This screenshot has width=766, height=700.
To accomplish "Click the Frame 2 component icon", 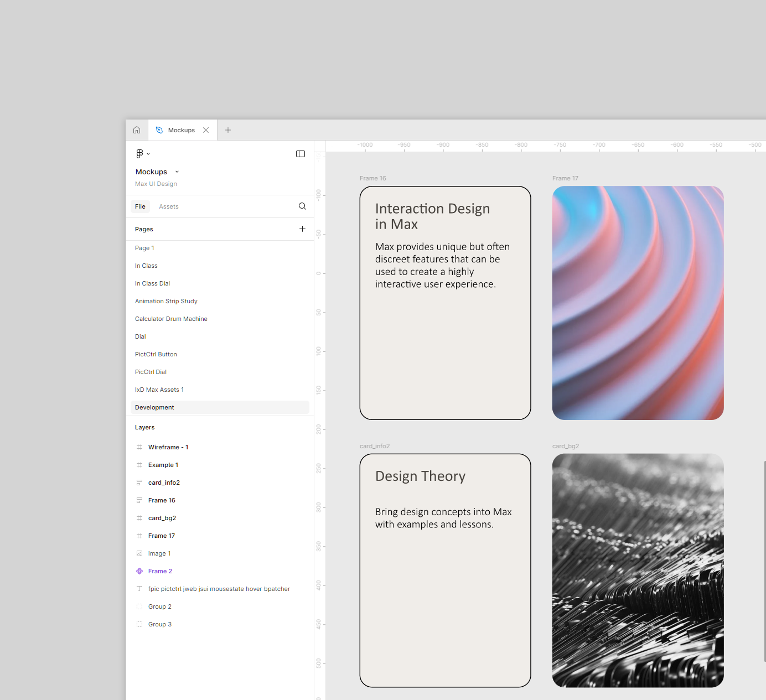I will tap(139, 571).
